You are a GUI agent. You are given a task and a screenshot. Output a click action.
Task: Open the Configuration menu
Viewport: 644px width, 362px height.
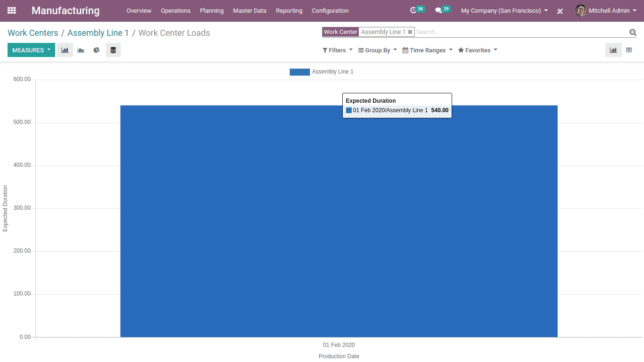click(330, 10)
